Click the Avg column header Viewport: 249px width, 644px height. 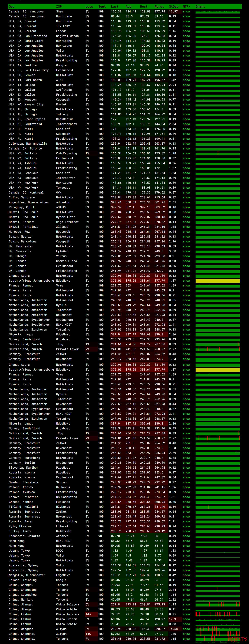click(x=128, y=7)
